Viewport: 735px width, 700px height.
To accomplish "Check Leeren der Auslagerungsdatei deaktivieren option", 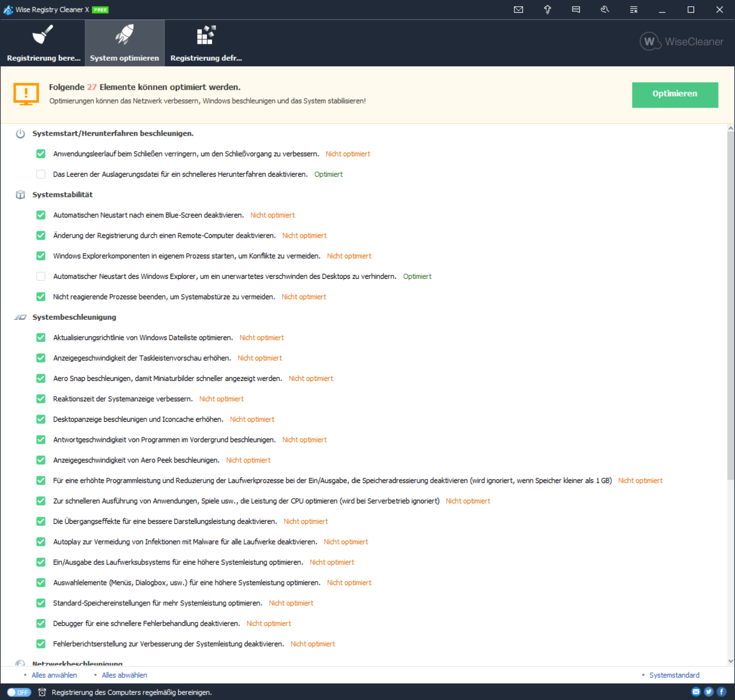I will click(41, 174).
